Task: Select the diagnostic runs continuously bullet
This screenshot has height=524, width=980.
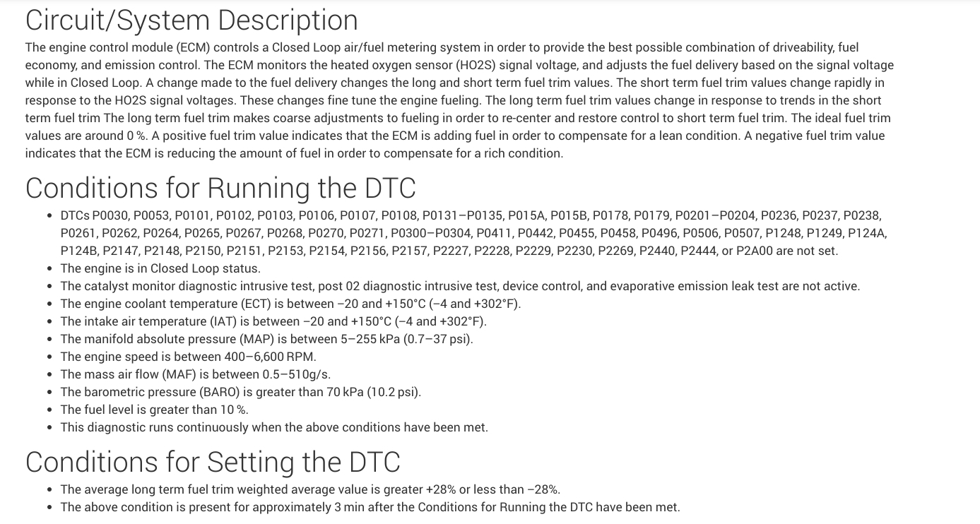Action: pyautogui.click(x=274, y=427)
